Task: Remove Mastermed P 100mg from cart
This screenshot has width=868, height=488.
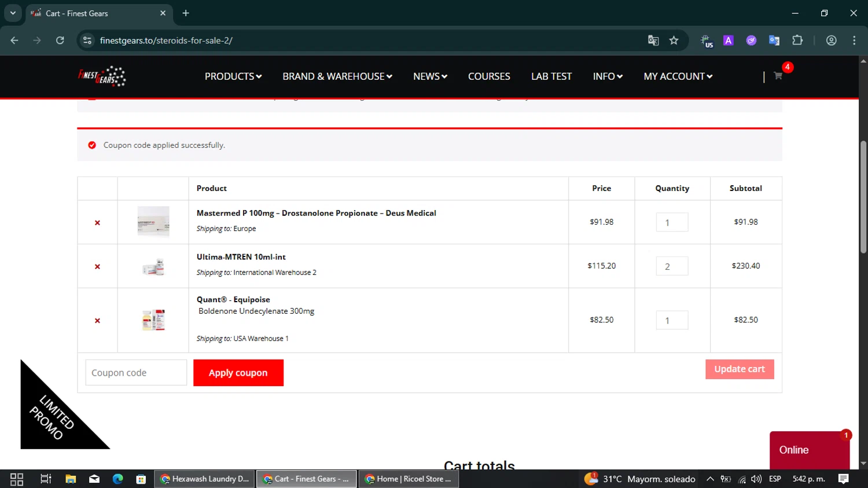Action: [x=97, y=223]
